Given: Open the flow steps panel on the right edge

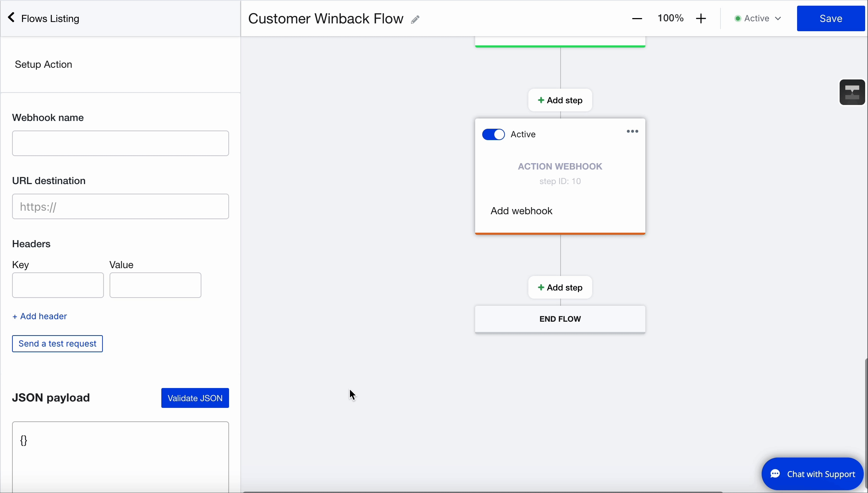Looking at the screenshot, I should 852,92.
